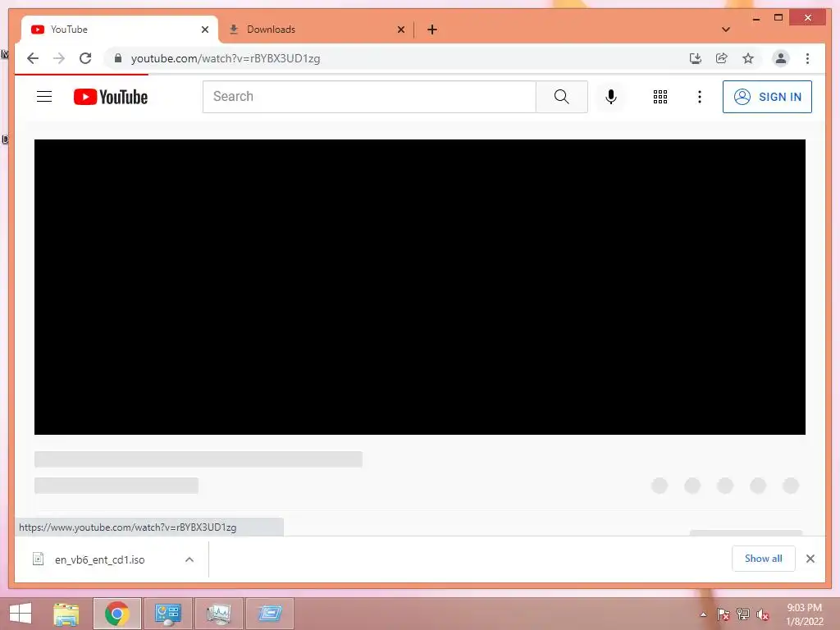Close the downloads bar

point(810,559)
